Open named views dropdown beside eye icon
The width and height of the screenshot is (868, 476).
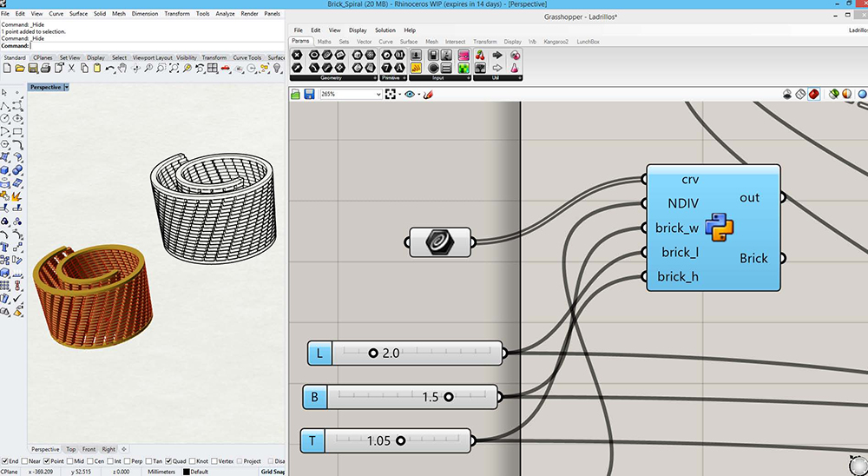[x=419, y=94]
